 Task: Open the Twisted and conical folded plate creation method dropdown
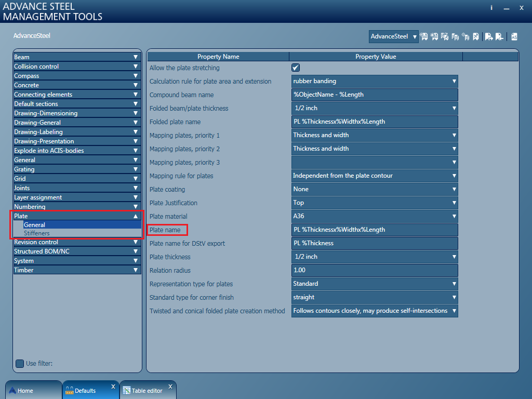pos(375,311)
